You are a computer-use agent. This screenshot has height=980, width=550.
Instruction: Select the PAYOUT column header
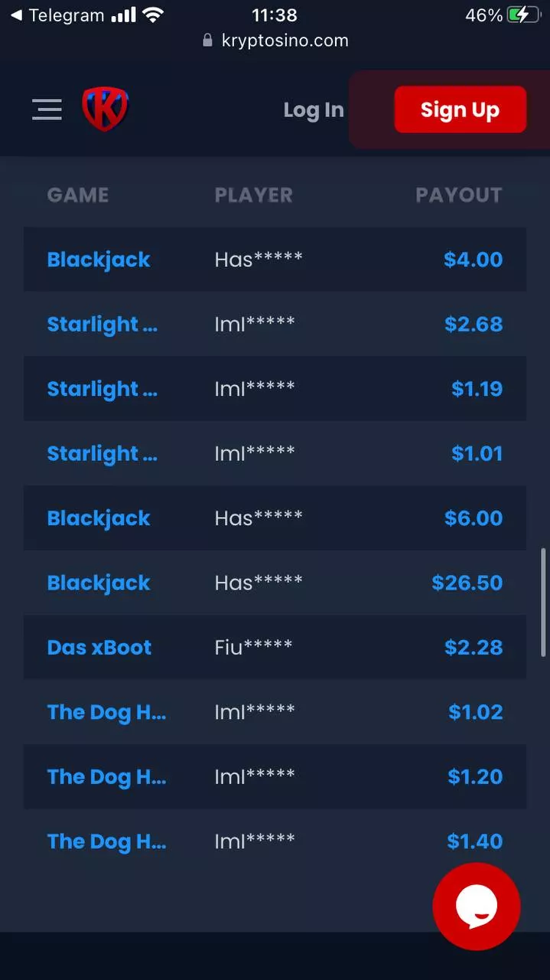pos(458,195)
